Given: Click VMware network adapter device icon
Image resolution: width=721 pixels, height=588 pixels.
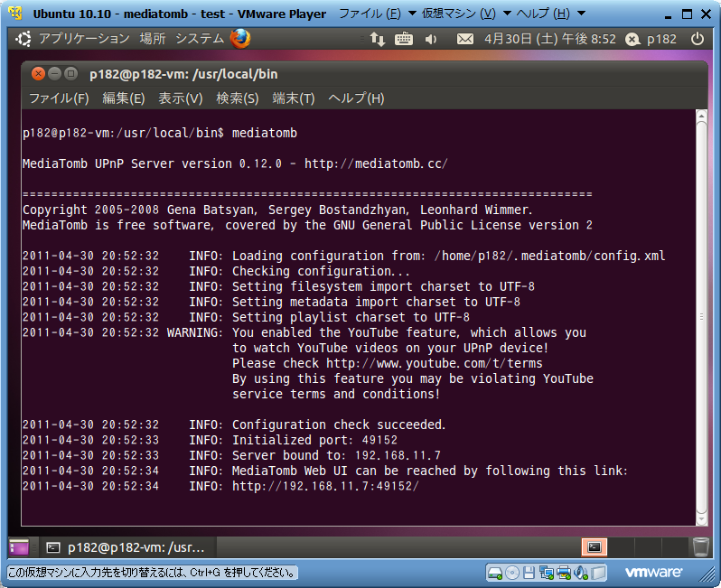Looking at the screenshot, I should pos(547,573).
